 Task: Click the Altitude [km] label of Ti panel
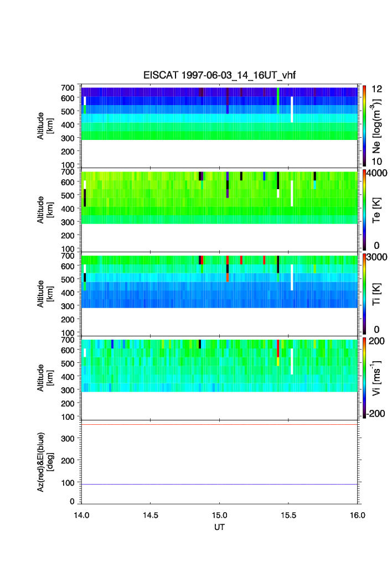pos(45,294)
